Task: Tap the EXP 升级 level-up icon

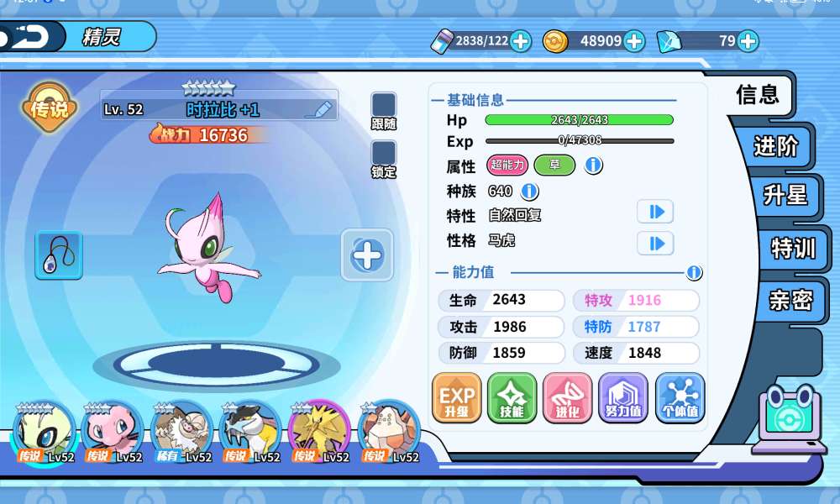Action: coord(457,398)
